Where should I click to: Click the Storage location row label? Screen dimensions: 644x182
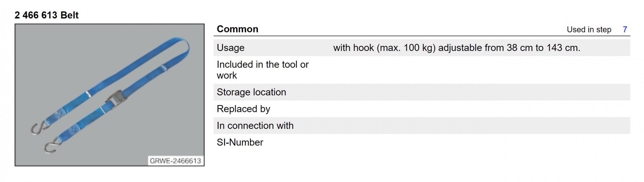point(251,92)
